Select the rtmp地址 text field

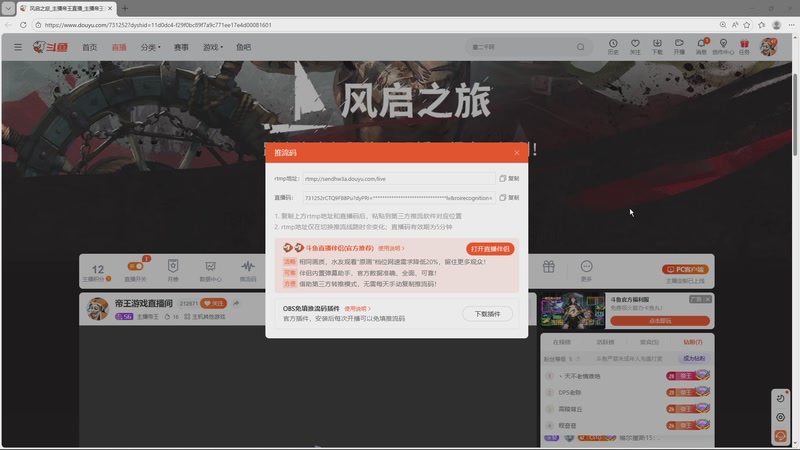point(399,179)
